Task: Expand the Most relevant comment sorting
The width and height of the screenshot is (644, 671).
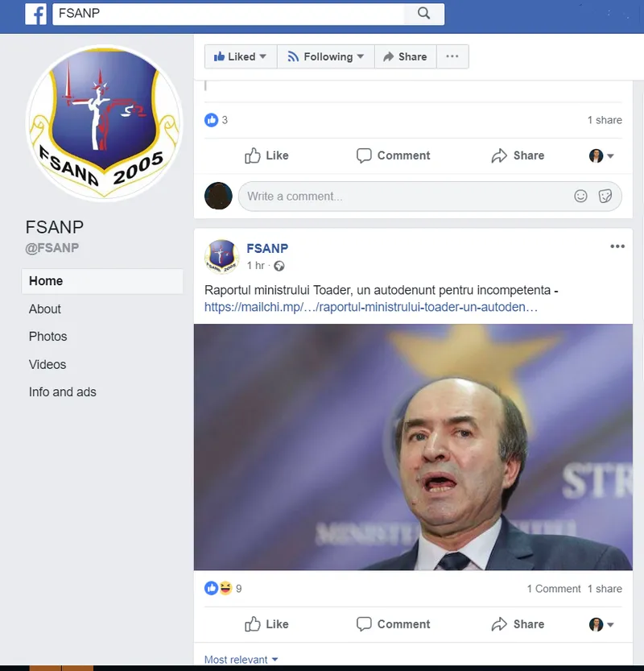Action: coord(242,660)
